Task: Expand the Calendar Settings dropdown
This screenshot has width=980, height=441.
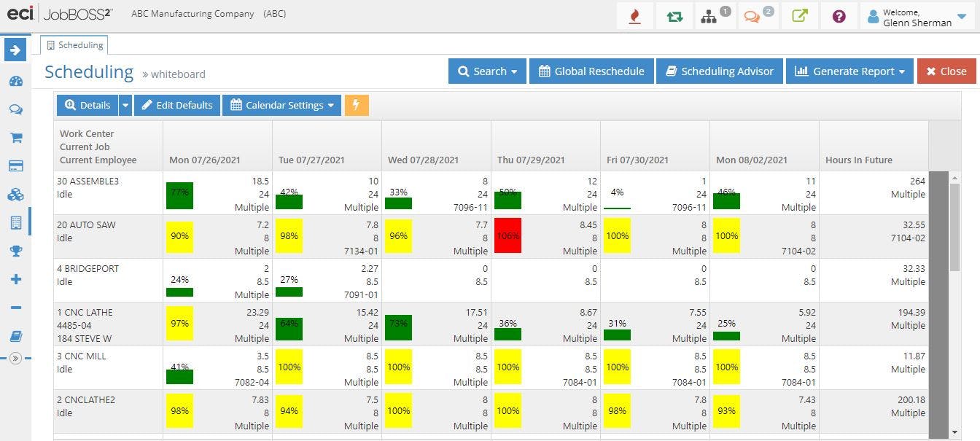Action: [281, 105]
